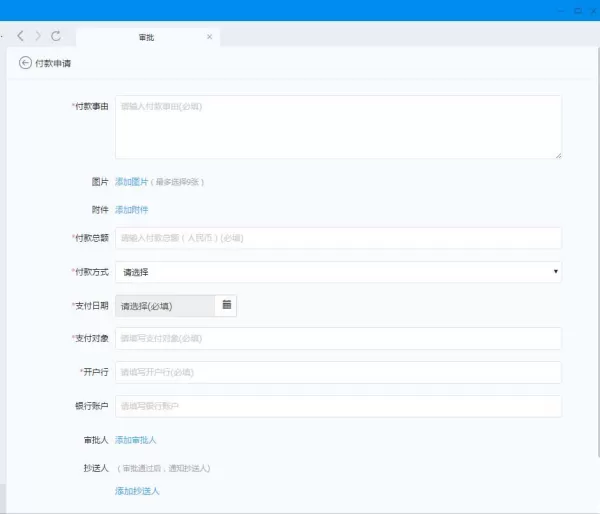Go back using the circled arrow beside 付款申请
This screenshot has width=600, height=514.
(x=25, y=63)
